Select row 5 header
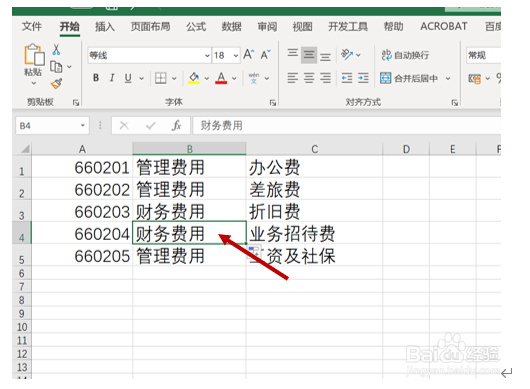The height and width of the screenshot is (389, 530). click(22, 255)
